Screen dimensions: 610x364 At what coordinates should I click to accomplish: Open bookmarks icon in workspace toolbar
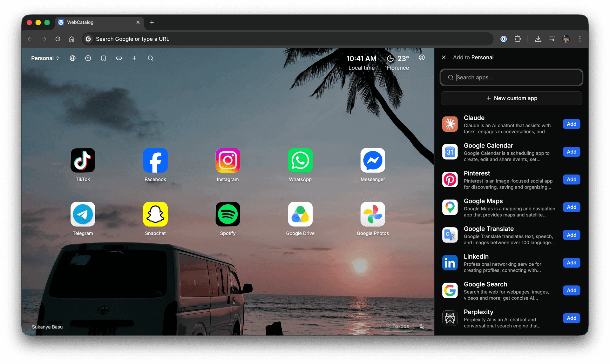(103, 58)
